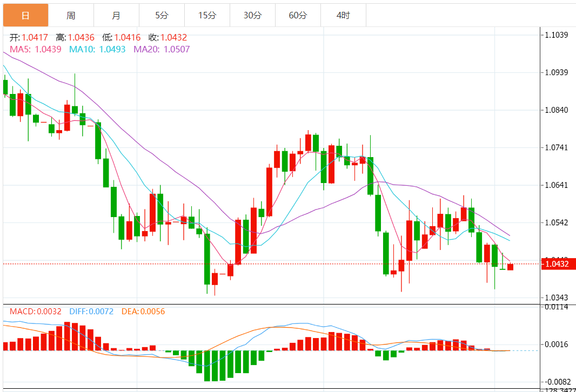
Task: Open the 15分 timeframe tab
Action: point(207,16)
